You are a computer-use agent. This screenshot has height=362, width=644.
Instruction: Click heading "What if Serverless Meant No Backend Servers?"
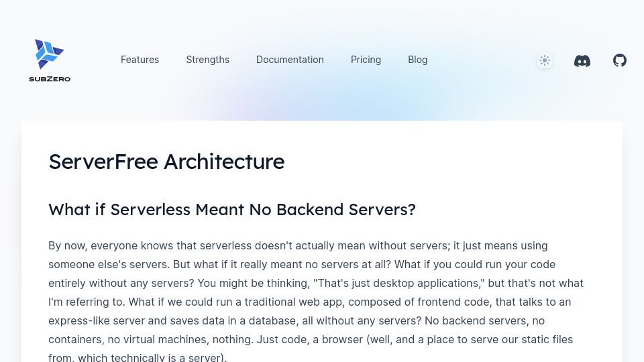pos(232,209)
